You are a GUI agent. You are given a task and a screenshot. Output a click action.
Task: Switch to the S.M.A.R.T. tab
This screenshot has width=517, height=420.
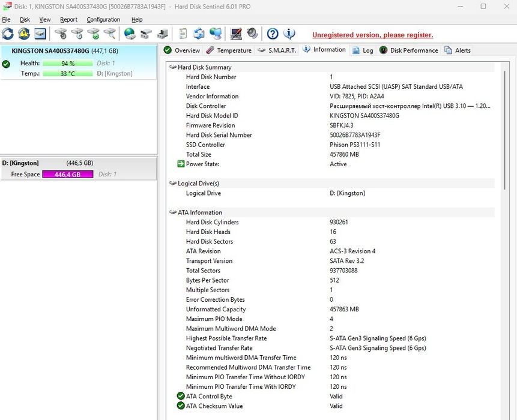pos(277,50)
